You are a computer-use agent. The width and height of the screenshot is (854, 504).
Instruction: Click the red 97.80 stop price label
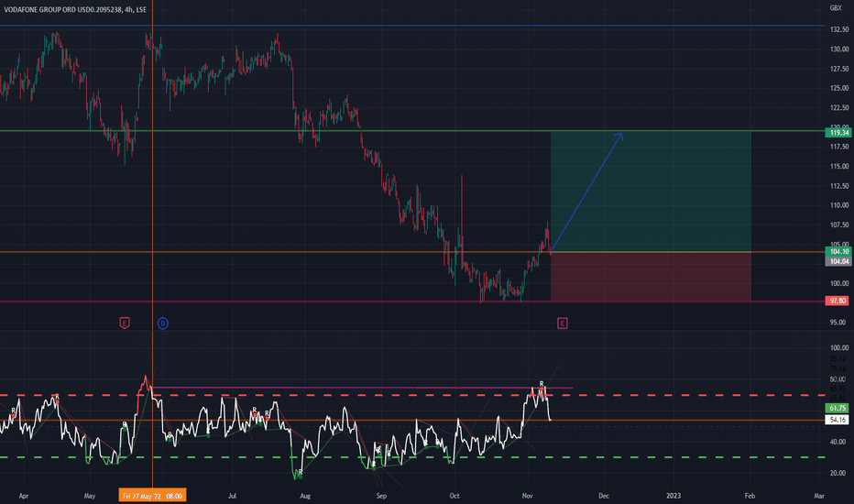pyautogui.click(x=838, y=301)
